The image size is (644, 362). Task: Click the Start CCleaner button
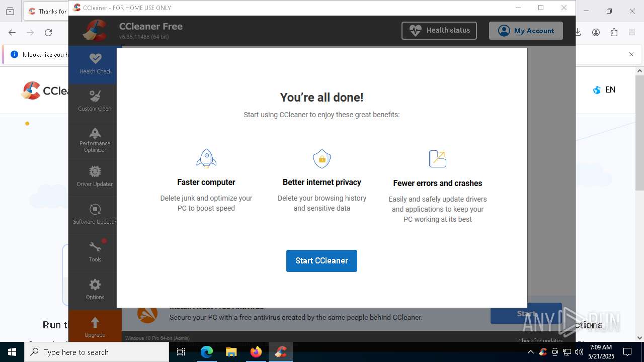click(321, 261)
